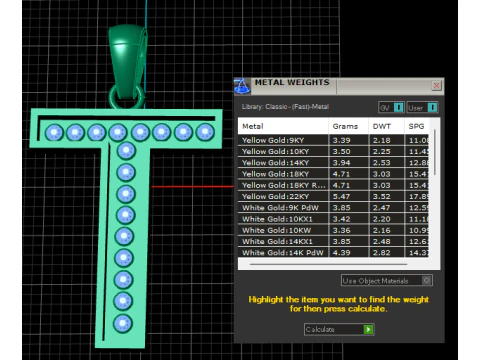The height and width of the screenshot is (360, 480).
Task: Select the White Gold:14K PdW row
Action: [x=333, y=252]
